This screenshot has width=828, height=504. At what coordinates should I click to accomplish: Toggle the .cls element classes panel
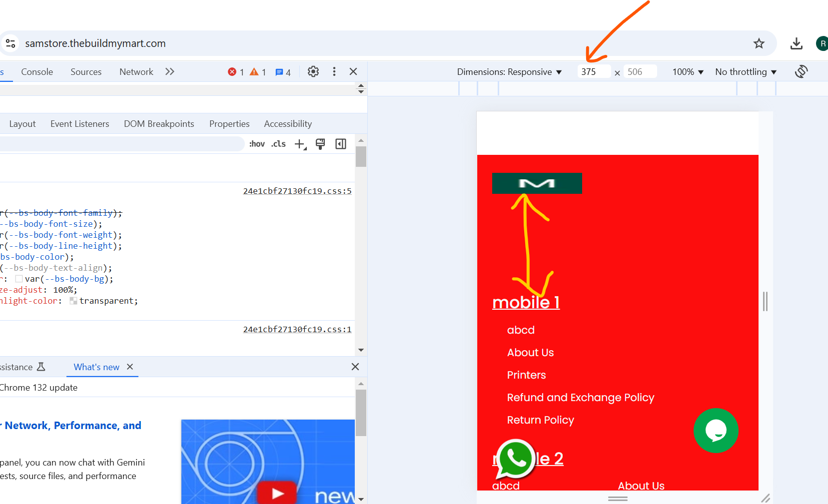tap(278, 144)
